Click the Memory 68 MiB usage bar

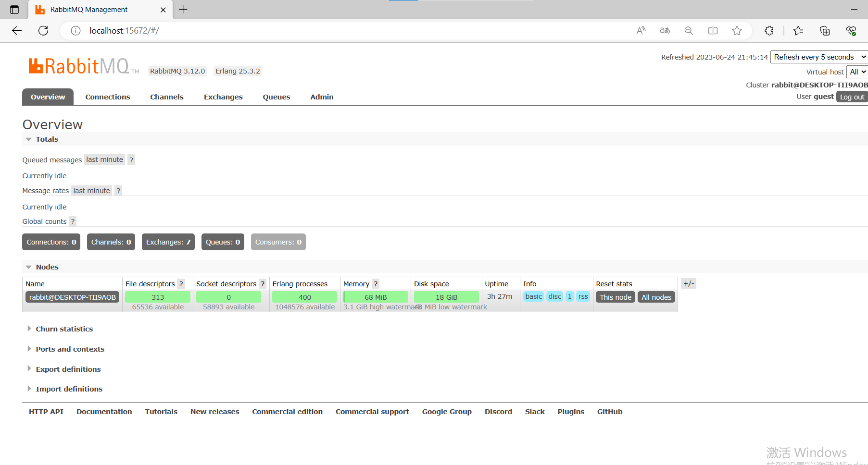point(376,297)
